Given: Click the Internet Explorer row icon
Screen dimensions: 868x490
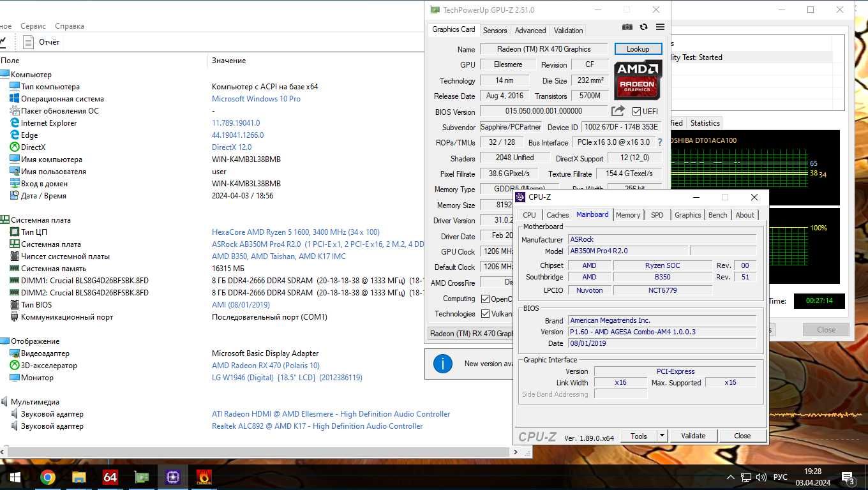Looking at the screenshot, I should [x=15, y=123].
